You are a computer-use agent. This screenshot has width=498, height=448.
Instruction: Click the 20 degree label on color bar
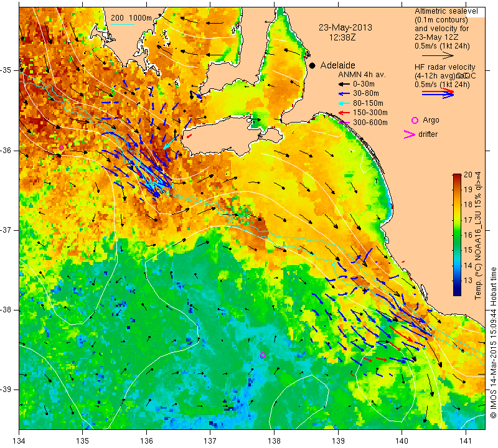468,175
